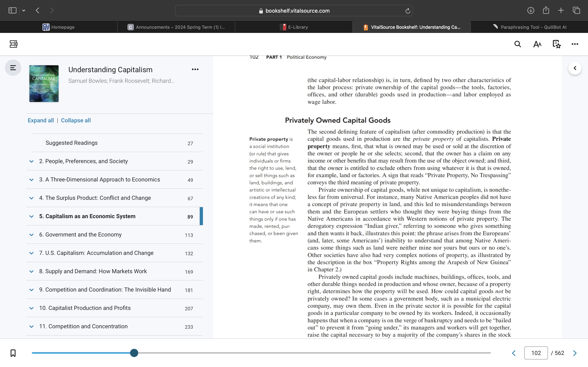Screen dimensions: 588x367
Task: Open the notebook highlights star icon
Action: [556, 44]
